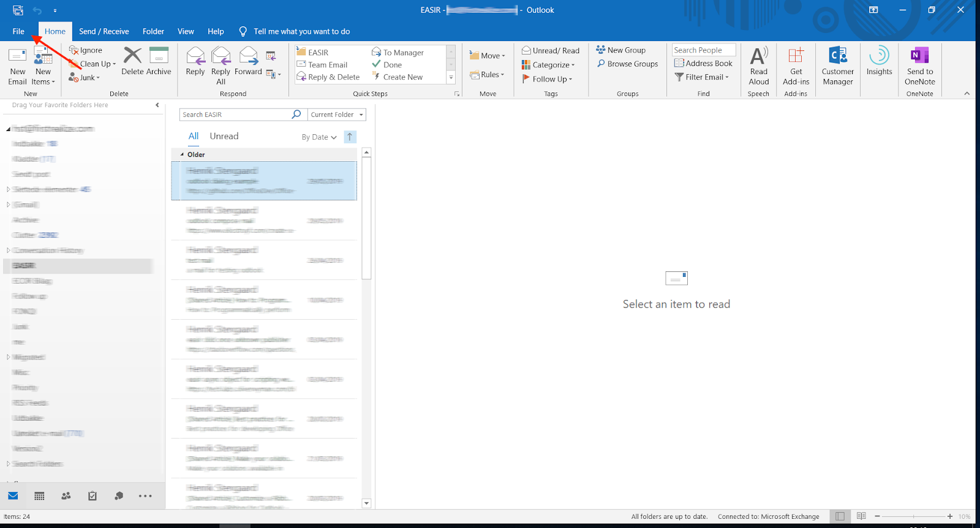Open Customer Manager
980x528 pixels.
coord(837,66)
